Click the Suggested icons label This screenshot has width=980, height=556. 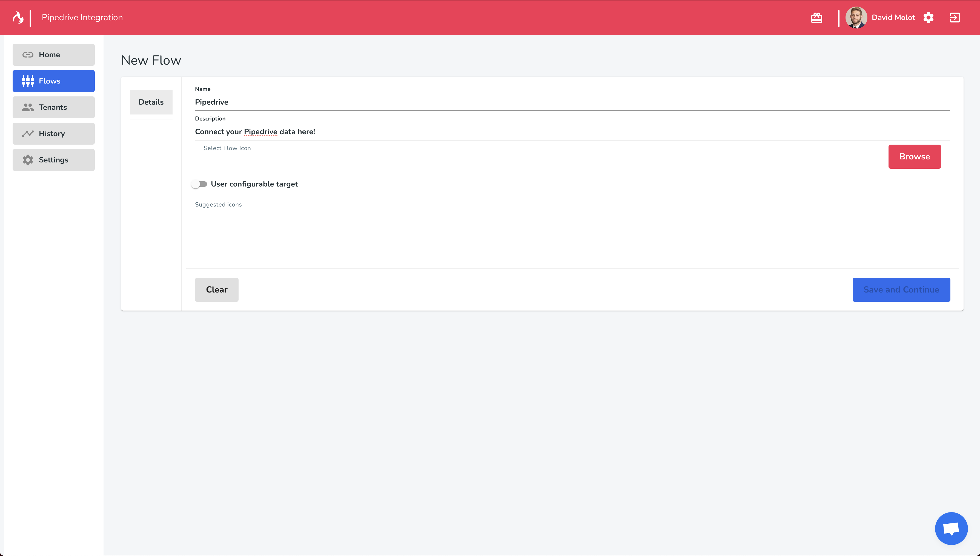(218, 205)
